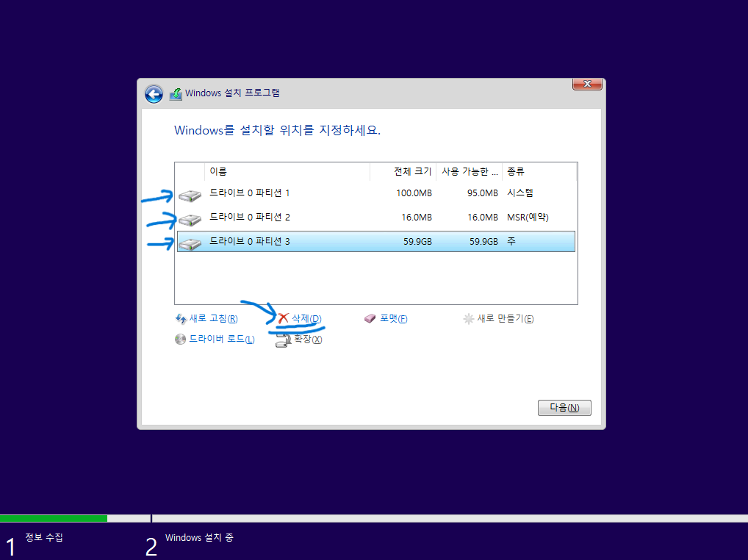The width and height of the screenshot is (748, 560).
Task: Click the load driver disc icon
Action: 180,339
